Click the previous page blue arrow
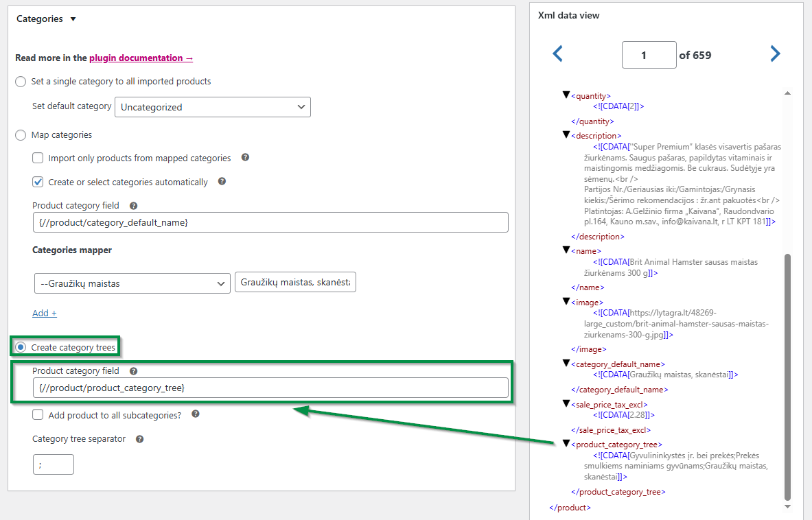Viewport: 812px width, 520px height. click(x=557, y=53)
